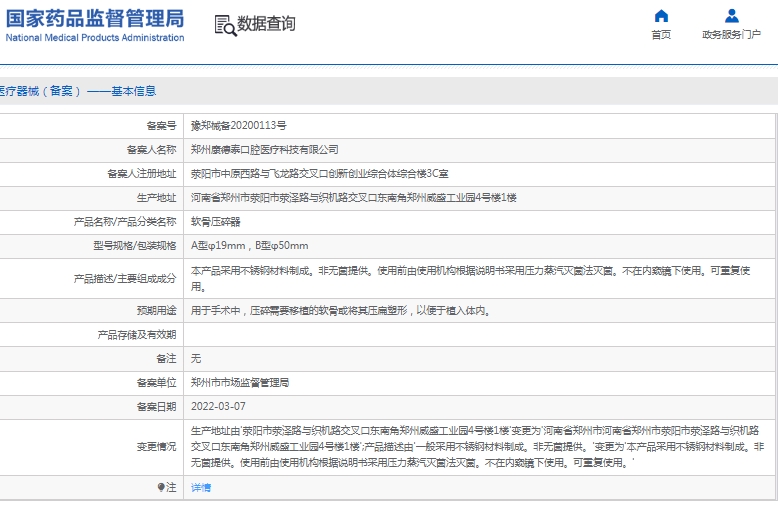
Task: Select the 豫郑械备20200113号 value
Action: 239,126
